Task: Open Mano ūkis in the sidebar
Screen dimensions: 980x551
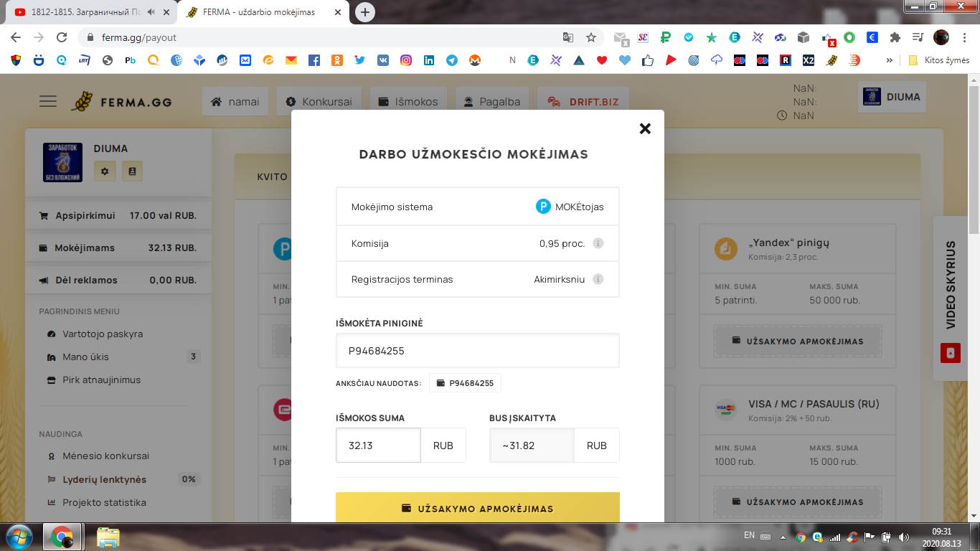Action: click(x=85, y=357)
